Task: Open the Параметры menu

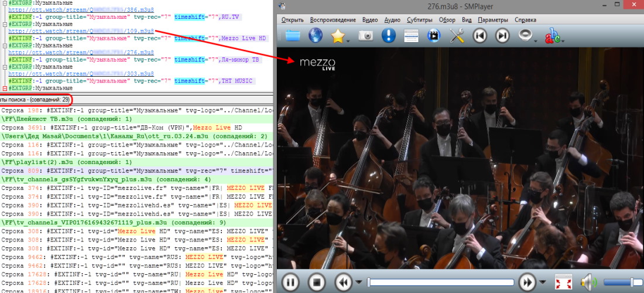Action: pyautogui.click(x=493, y=20)
